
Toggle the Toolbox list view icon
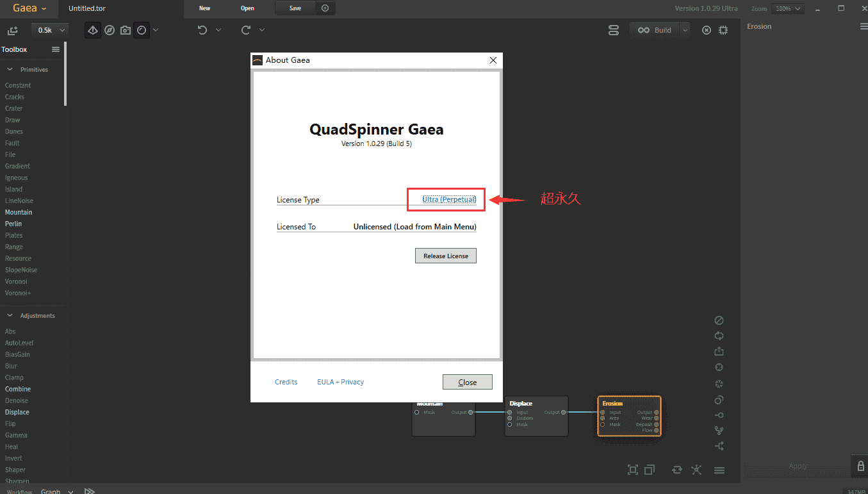click(x=55, y=49)
